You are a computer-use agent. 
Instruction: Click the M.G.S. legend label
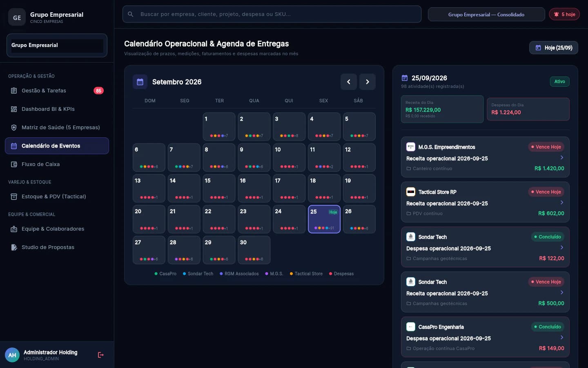pos(276,274)
